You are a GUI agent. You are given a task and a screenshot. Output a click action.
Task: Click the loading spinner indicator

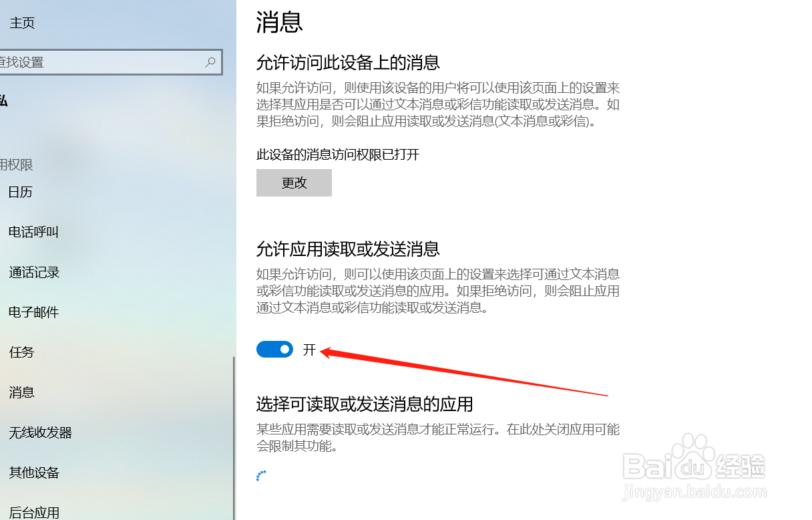pos(261,475)
